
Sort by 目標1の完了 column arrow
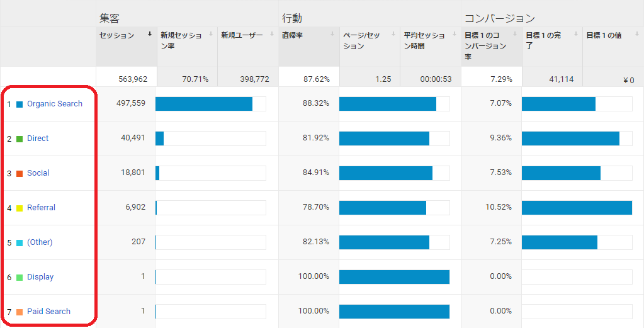pyautogui.click(x=575, y=35)
